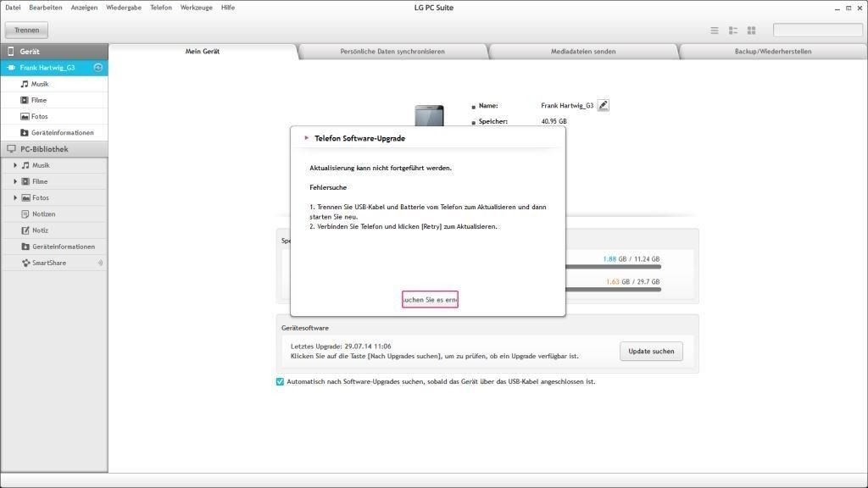Click the 'Gerätesoftware' section heading
This screenshot has height=488, width=868.
(x=305, y=328)
